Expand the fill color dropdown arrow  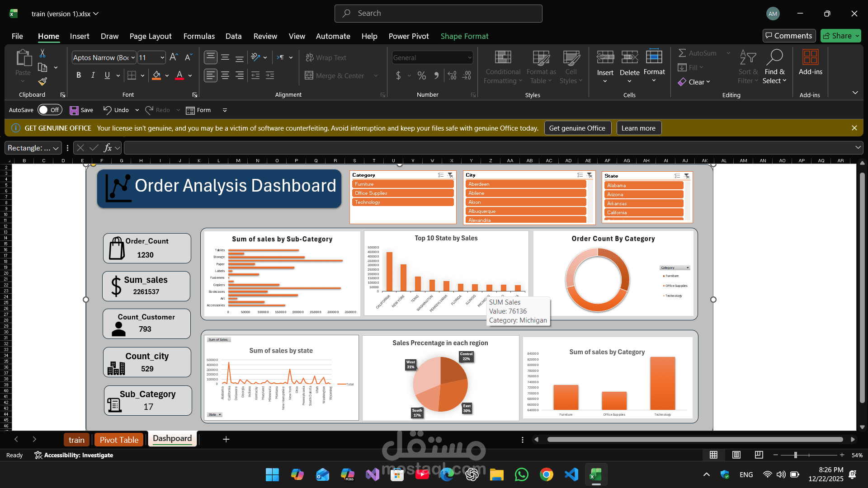pos(166,76)
